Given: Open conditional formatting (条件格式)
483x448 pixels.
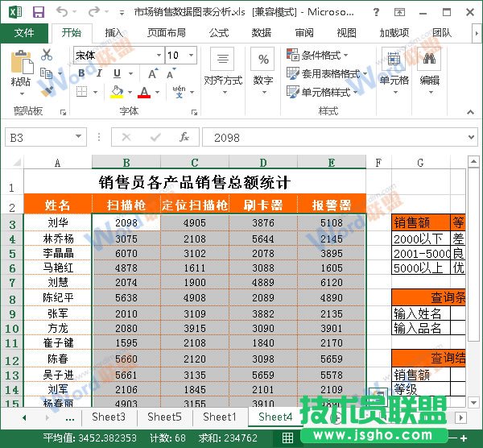Looking at the screenshot, I should pyautogui.click(x=317, y=55).
